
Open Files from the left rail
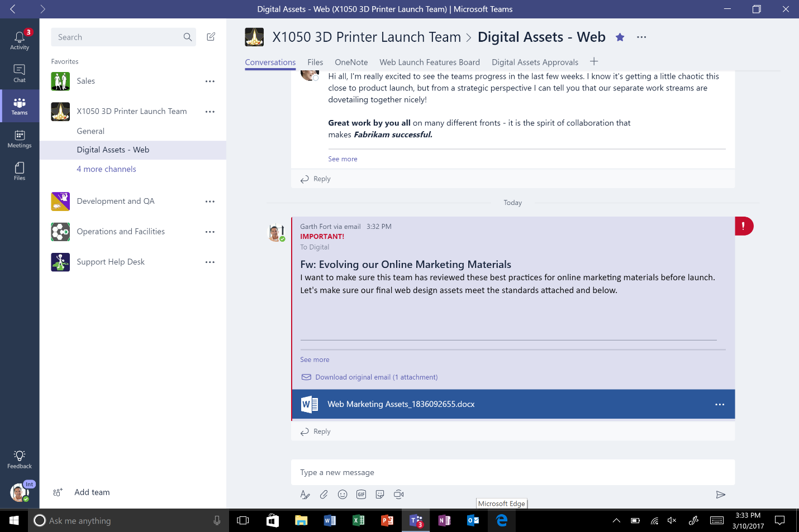(20, 171)
